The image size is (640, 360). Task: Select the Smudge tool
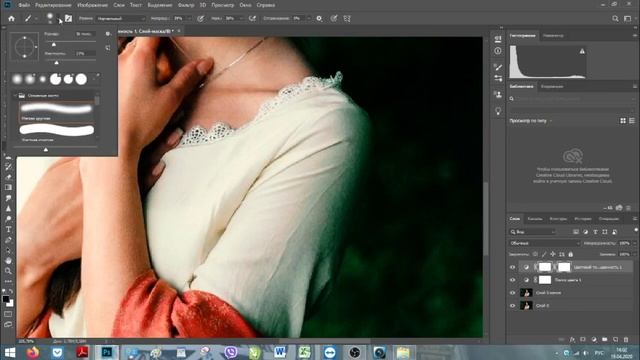pos(8,198)
